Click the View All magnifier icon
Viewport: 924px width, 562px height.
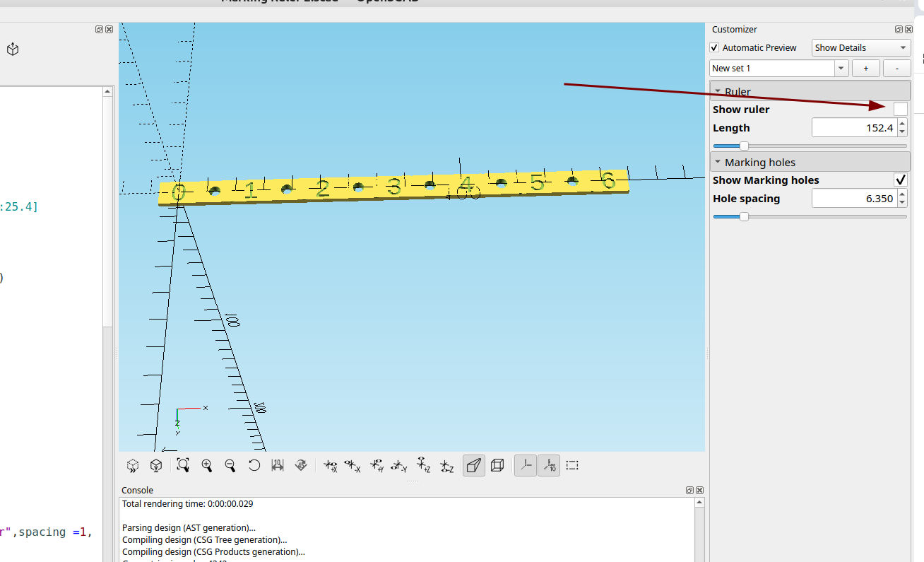click(183, 465)
